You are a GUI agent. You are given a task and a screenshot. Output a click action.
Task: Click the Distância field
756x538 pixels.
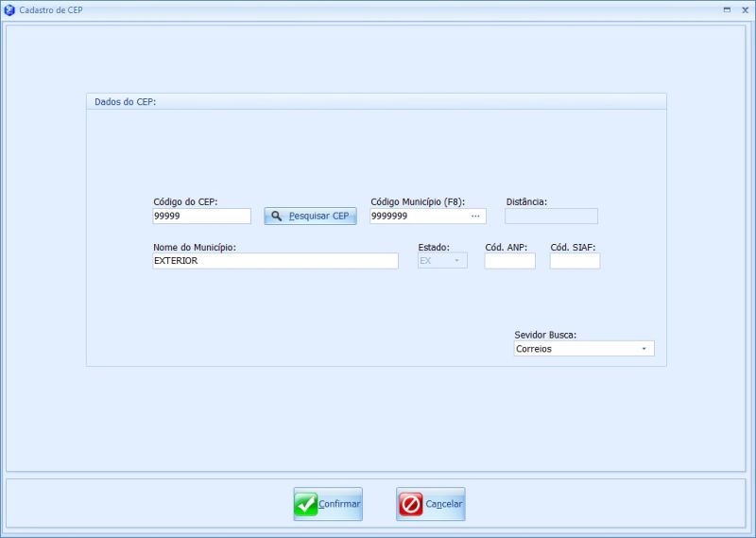[551, 217]
